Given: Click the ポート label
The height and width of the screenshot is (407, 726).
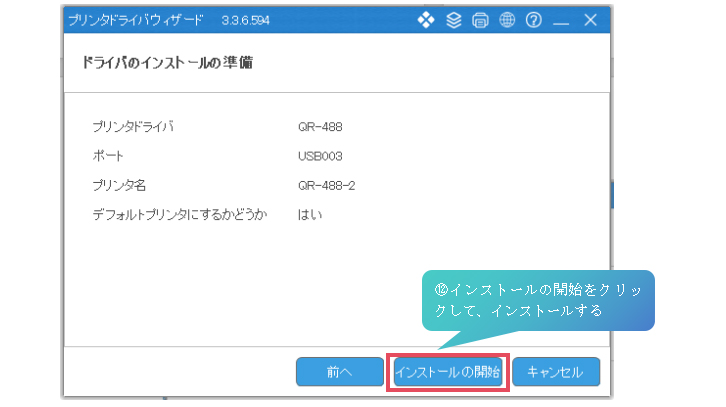Looking at the screenshot, I should [x=108, y=156].
